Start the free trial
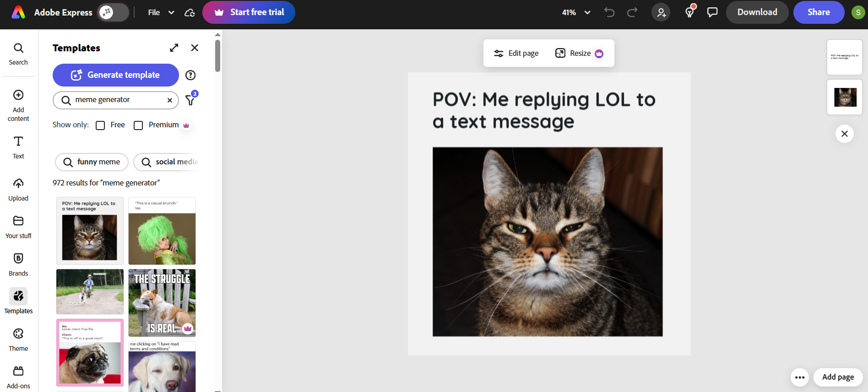The height and width of the screenshot is (392, 868). pos(249,12)
